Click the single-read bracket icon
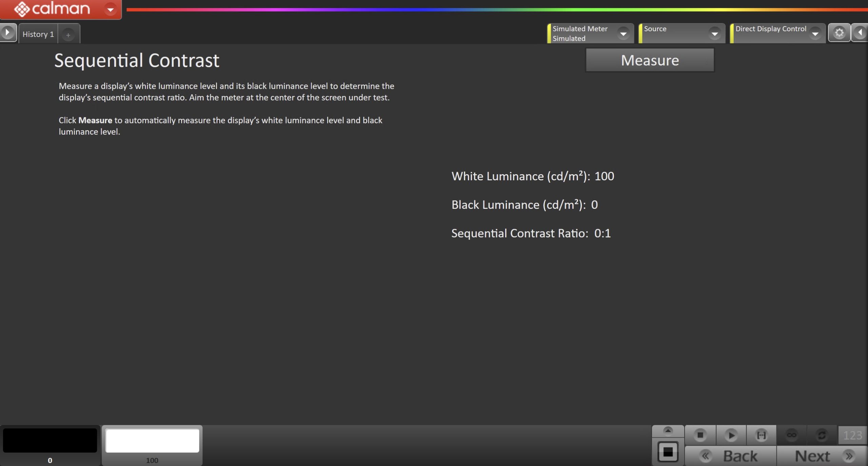 click(x=761, y=435)
